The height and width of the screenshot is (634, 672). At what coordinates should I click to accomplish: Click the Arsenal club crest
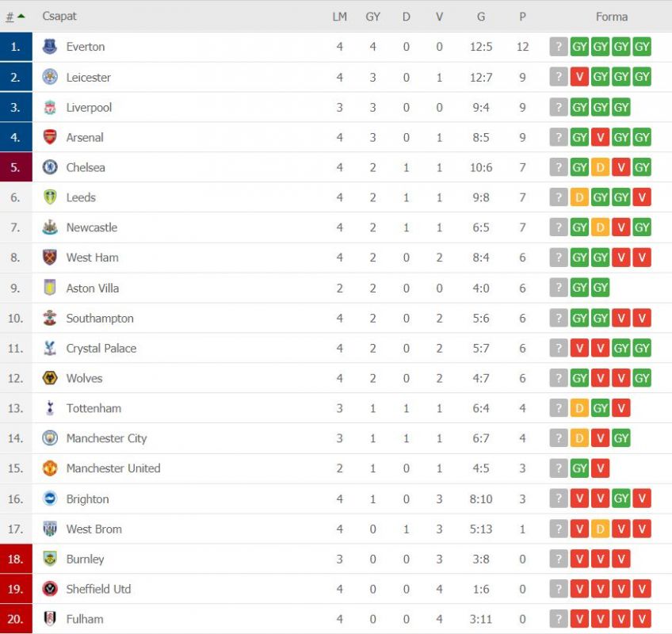tap(50, 137)
